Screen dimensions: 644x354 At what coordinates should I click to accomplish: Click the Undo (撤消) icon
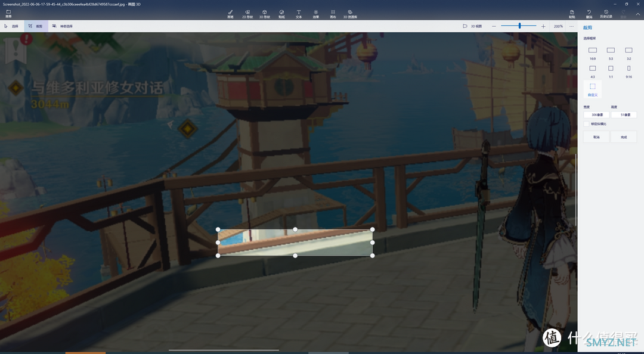click(589, 14)
